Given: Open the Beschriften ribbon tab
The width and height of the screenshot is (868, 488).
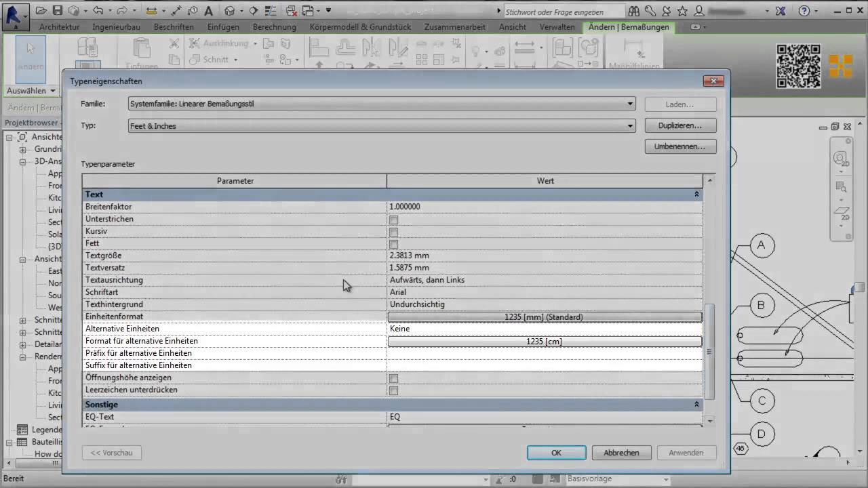Looking at the screenshot, I should click(174, 27).
